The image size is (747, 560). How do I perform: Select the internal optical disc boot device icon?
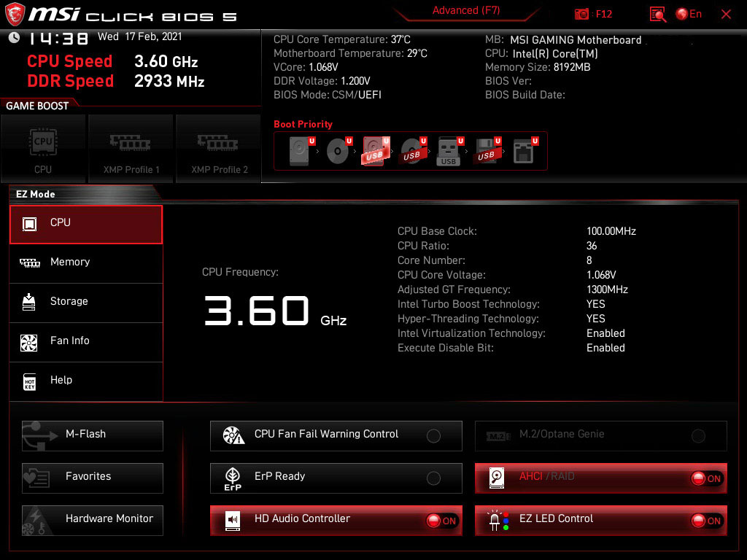[x=338, y=151]
